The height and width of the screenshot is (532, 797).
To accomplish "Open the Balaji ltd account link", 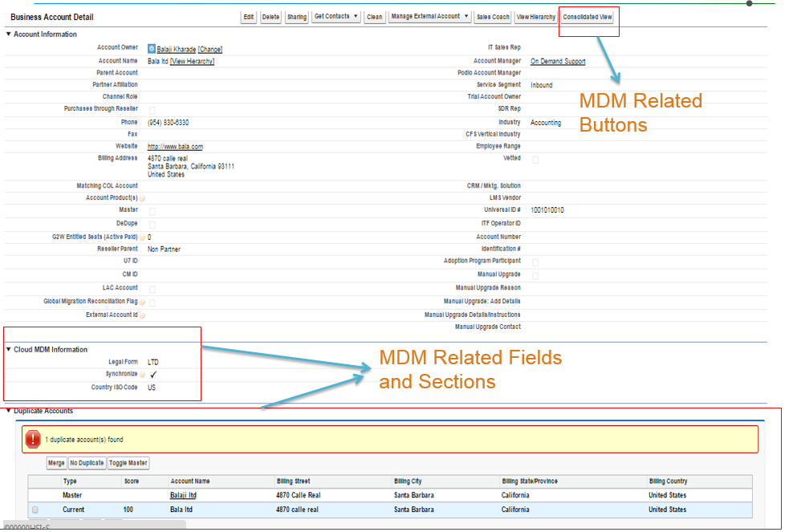I will coord(183,495).
